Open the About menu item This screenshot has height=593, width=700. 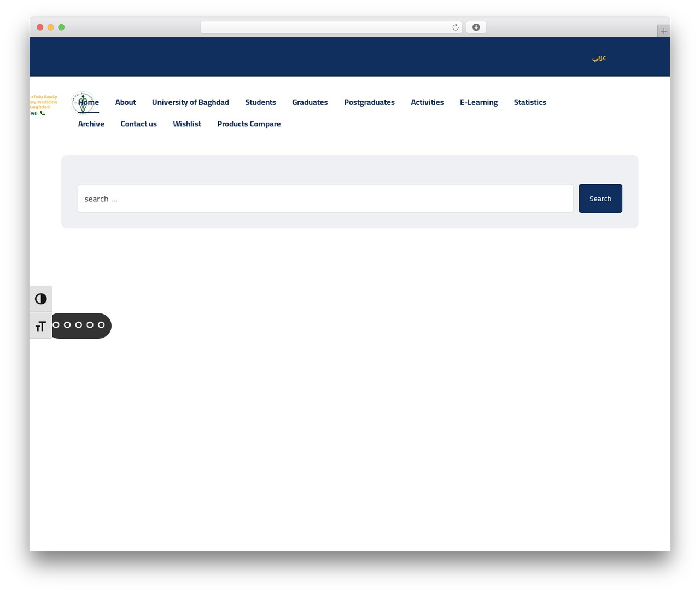point(125,102)
